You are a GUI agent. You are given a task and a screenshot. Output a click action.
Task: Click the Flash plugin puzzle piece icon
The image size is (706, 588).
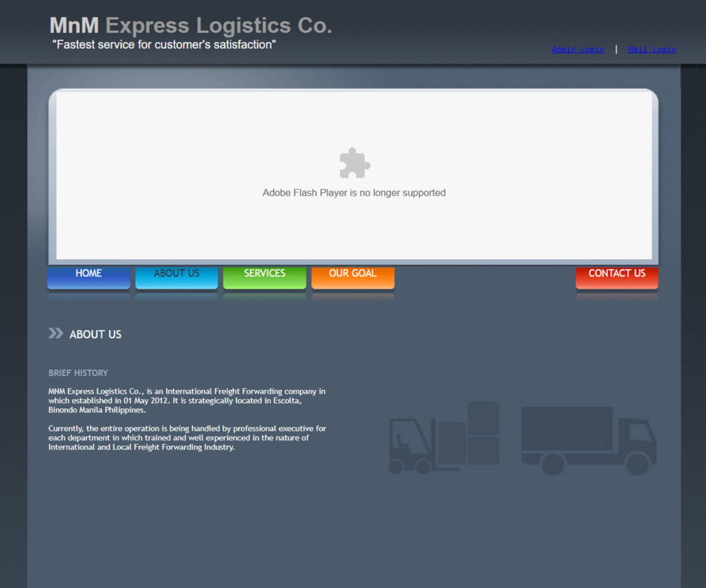(355, 163)
